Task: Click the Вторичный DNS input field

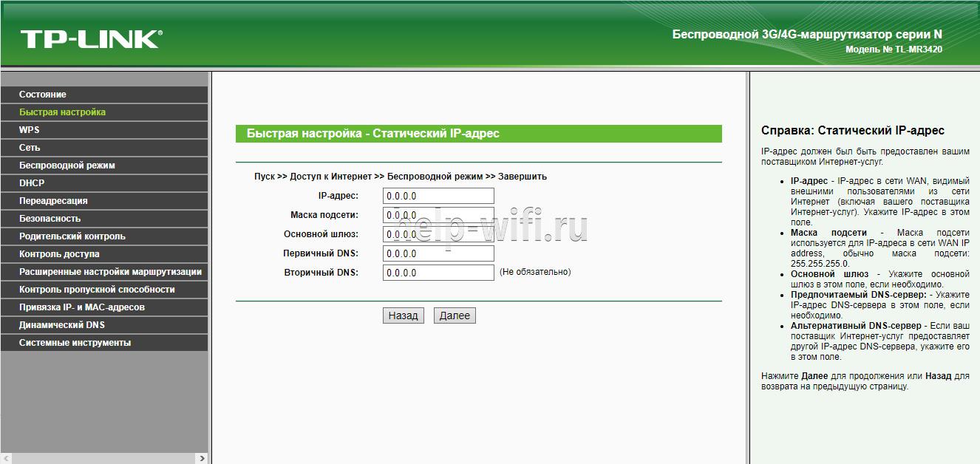Action: click(438, 273)
